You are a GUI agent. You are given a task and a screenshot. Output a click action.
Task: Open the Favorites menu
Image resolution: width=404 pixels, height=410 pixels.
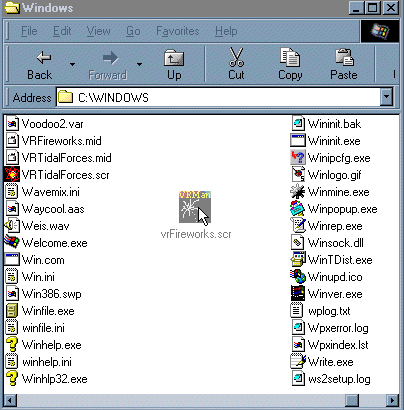pyautogui.click(x=178, y=31)
